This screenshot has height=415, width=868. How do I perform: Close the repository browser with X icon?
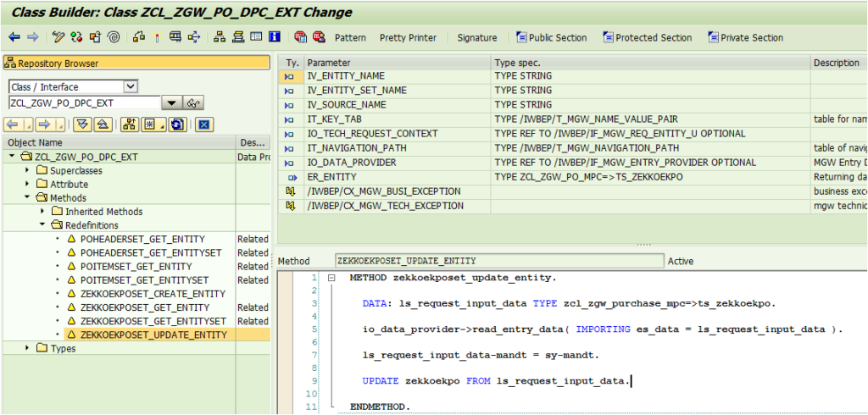click(203, 125)
